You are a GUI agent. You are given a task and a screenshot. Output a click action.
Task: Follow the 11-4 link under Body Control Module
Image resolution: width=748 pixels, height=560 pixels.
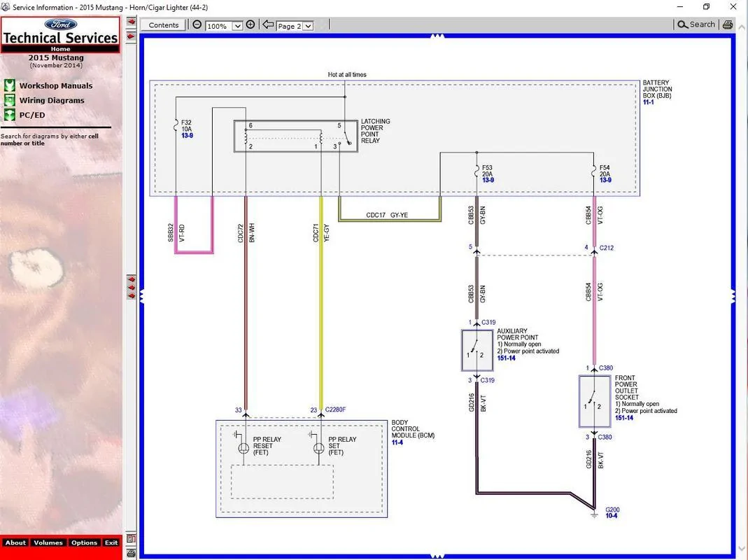397,442
